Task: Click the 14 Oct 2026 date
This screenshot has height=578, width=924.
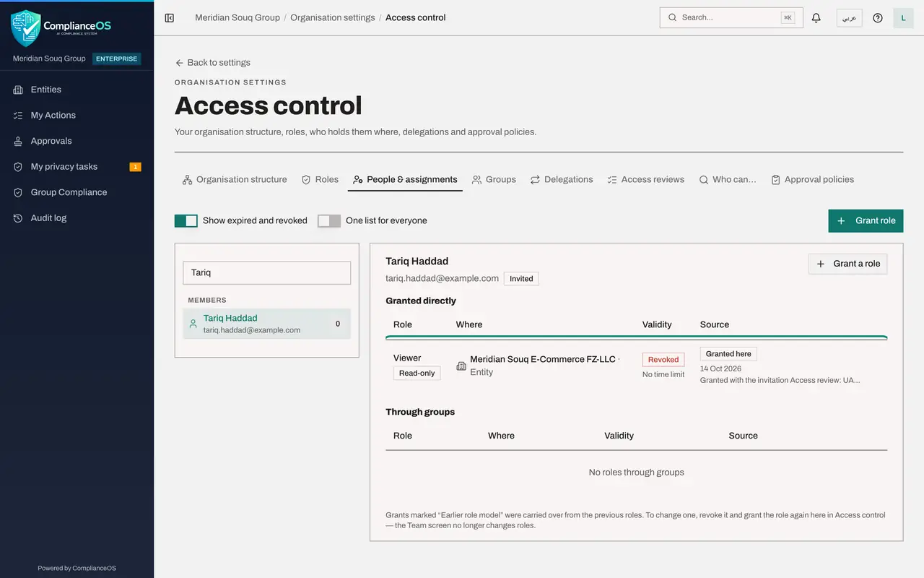Action: (x=720, y=368)
